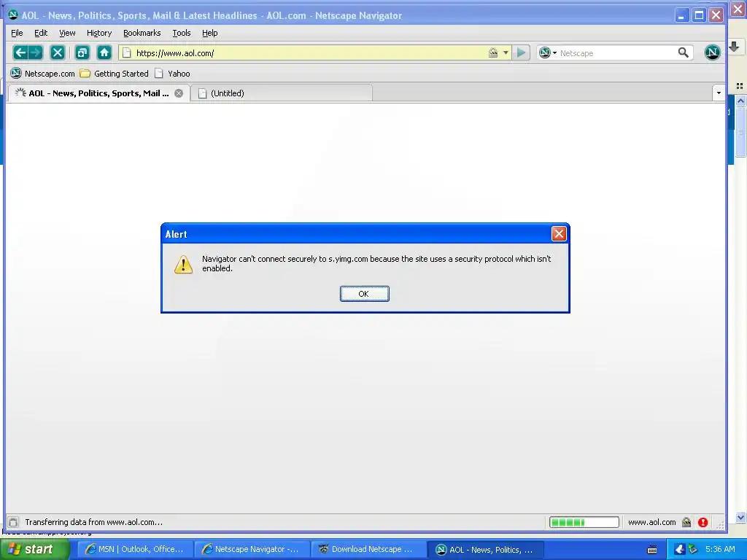Click the warning icon in Alert dialog
This screenshot has width=747, height=560.
click(183, 264)
